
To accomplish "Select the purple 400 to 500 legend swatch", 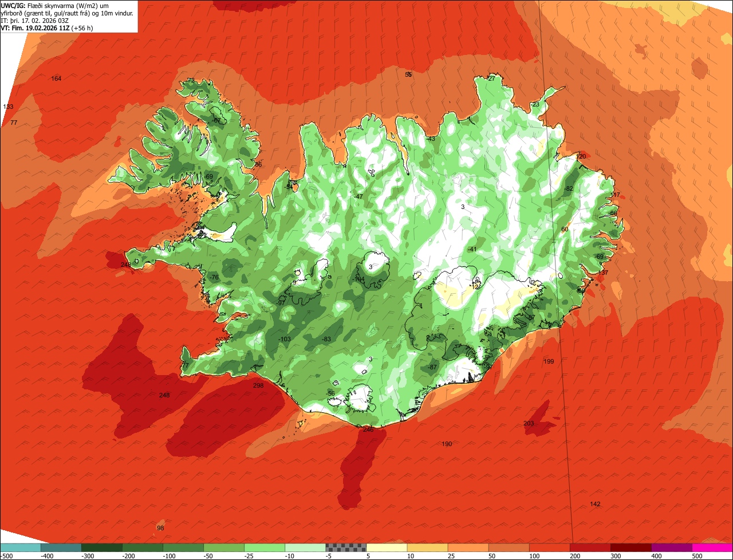I will 671,547.
